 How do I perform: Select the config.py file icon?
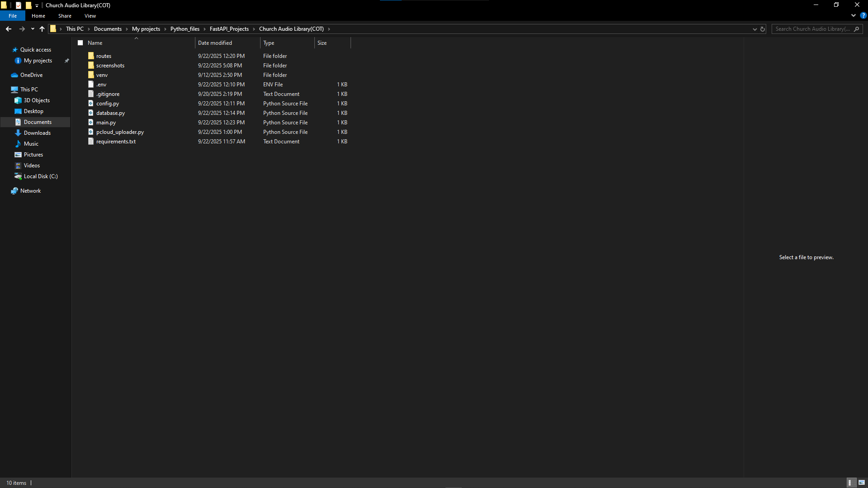coord(91,104)
